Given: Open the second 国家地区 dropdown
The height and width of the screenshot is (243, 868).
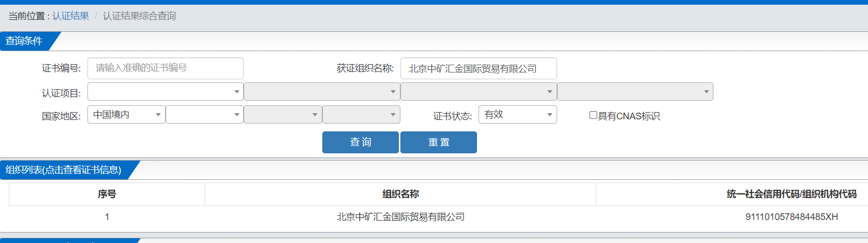Looking at the screenshot, I should tap(205, 115).
